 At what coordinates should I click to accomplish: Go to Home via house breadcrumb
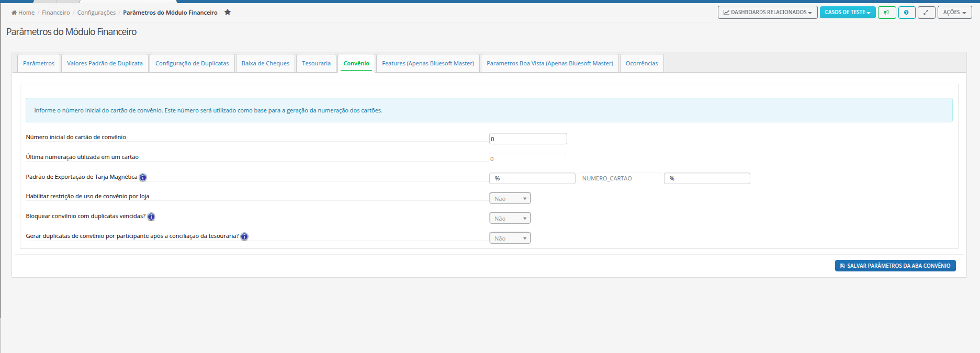pos(23,13)
